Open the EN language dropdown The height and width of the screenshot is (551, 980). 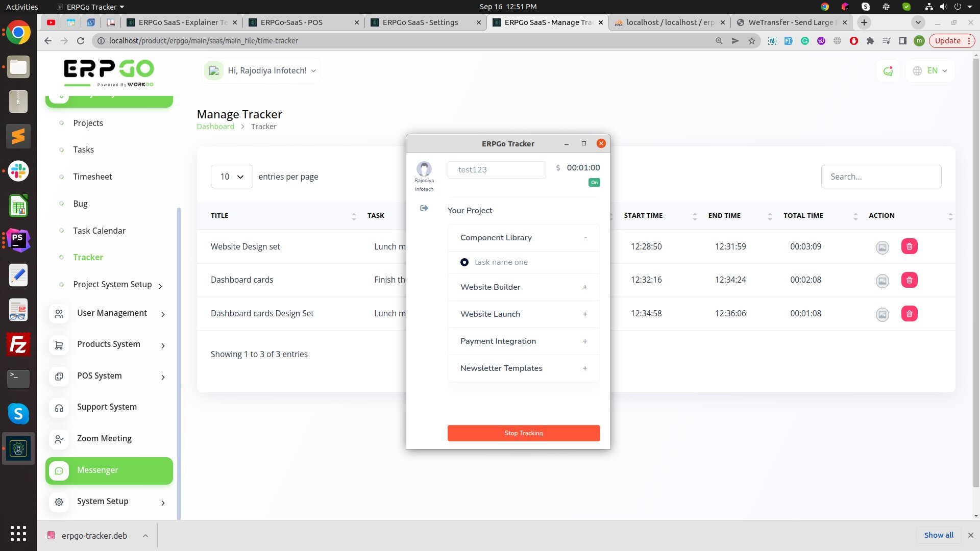(x=930, y=71)
